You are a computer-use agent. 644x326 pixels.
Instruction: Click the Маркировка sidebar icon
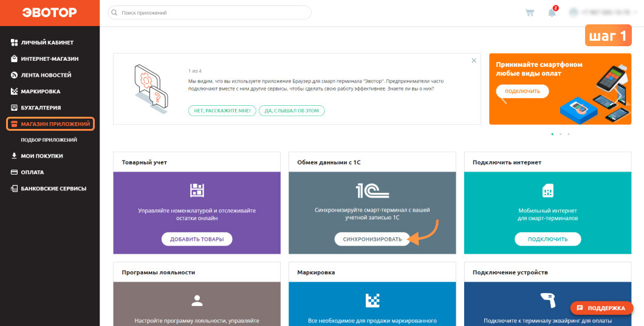pyautogui.click(x=14, y=91)
